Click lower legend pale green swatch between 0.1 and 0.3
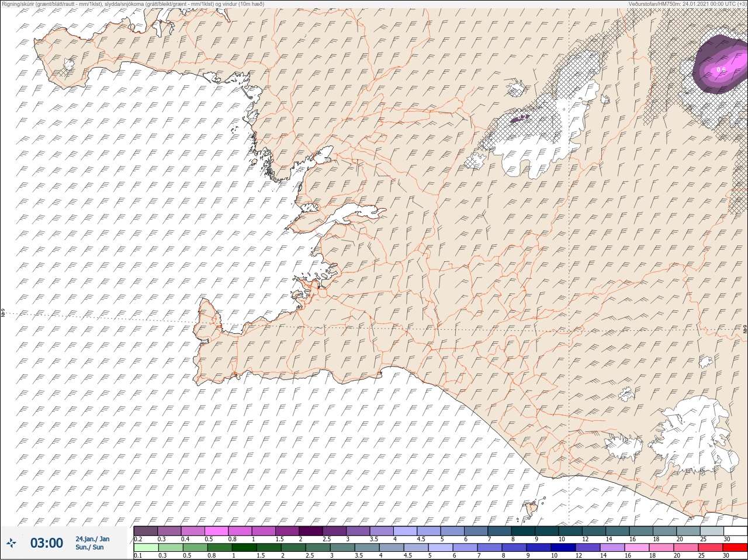 tap(146, 548)
